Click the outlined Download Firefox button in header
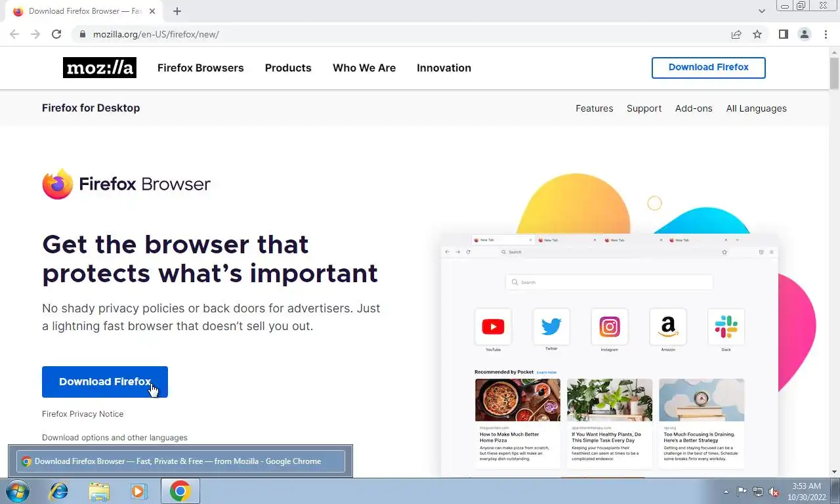 709,68
